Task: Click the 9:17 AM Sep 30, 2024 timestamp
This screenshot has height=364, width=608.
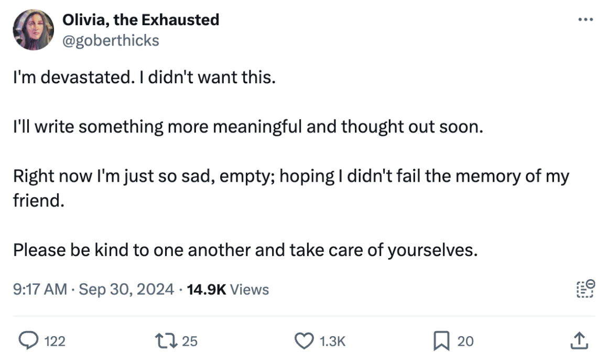Action: 93,289
